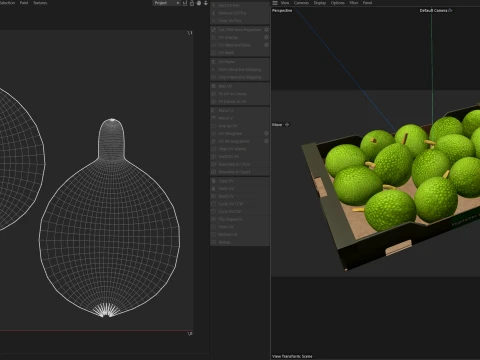Image resolution: width=480 pixels, height=360 pixels.
Task: Open settings gear for UV Weld and Relax
Action: pyautogui.click(x=266, y=45)
